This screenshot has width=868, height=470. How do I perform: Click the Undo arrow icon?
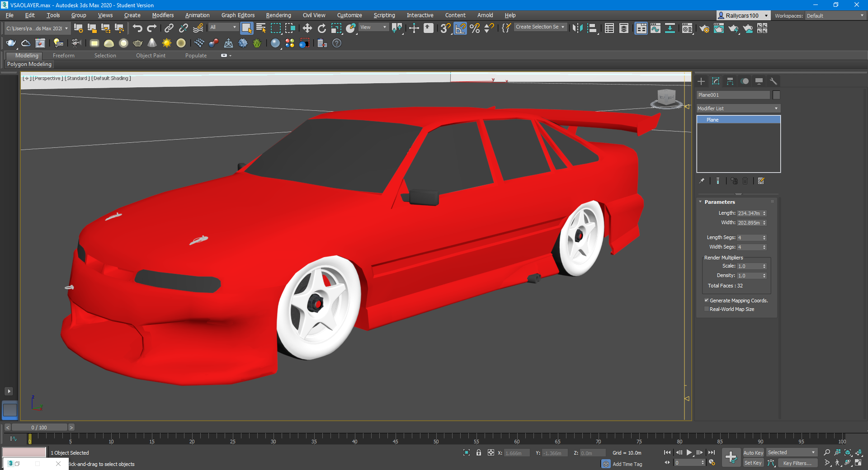tap(137, 28)
